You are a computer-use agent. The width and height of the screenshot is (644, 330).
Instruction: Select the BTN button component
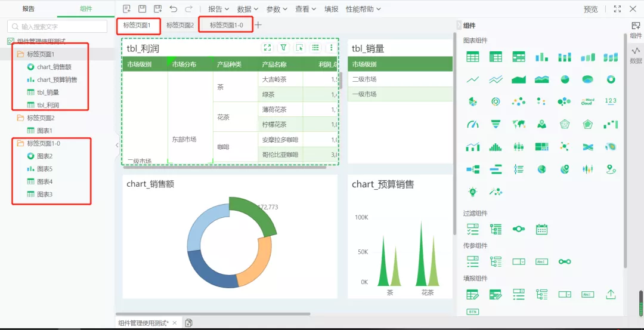coord(473,312)
